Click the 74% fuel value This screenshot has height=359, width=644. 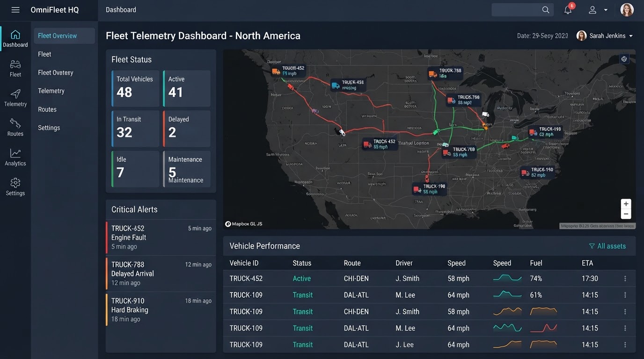[x=536, y=279]
